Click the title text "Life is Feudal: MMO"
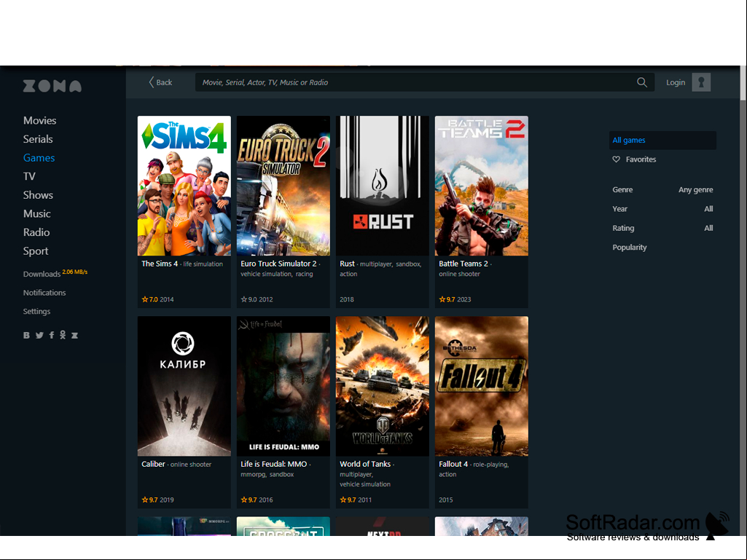Screen dimensions: 747x560 point(274,465)
